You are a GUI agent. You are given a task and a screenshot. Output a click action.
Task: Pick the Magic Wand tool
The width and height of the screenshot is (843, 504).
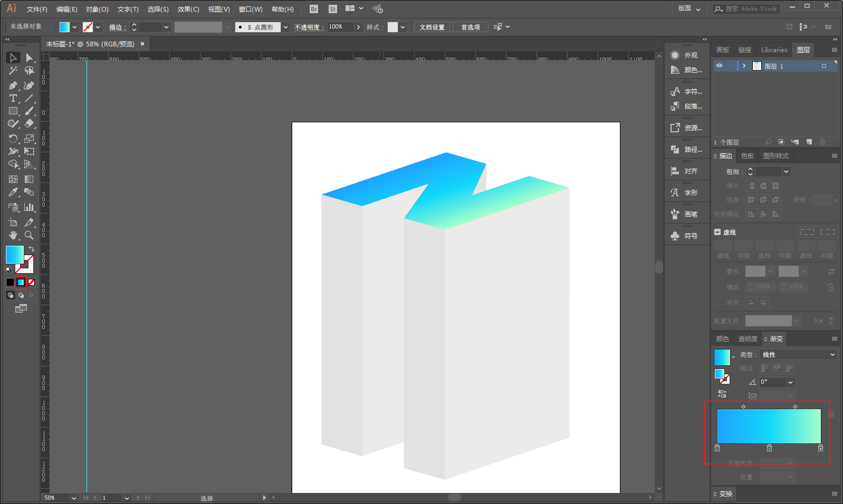point(13,71)
